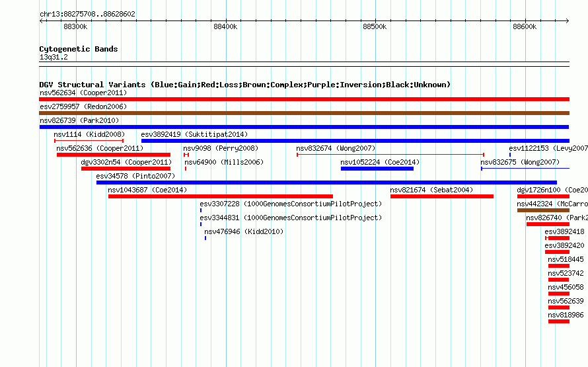Screen dimensions: 588x367
Task: Select the nsv1052224 blue gain bar
Action: point(377,169)
